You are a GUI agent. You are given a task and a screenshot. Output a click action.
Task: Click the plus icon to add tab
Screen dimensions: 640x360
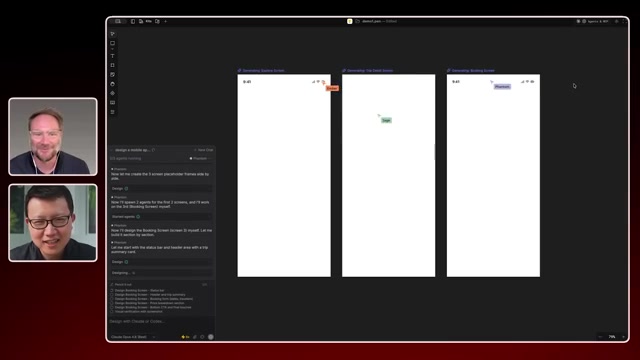[166, 21]
